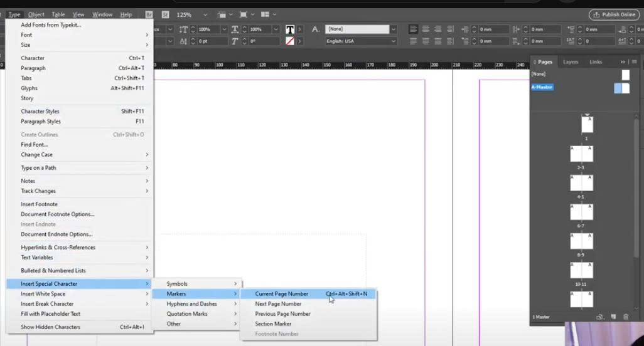Expand the Hyphens and Dashes submenu
Screen dimensions: 644x346
point(196,304)
